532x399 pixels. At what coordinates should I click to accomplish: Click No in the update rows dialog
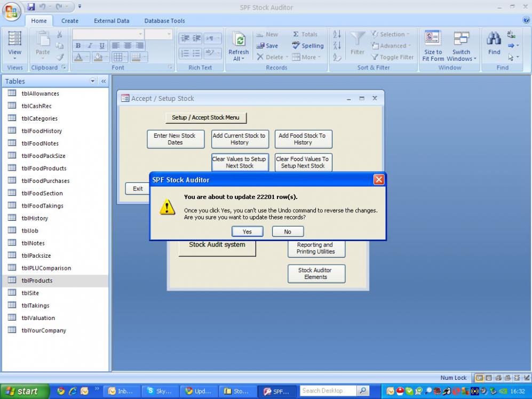(x=288, y=232)
